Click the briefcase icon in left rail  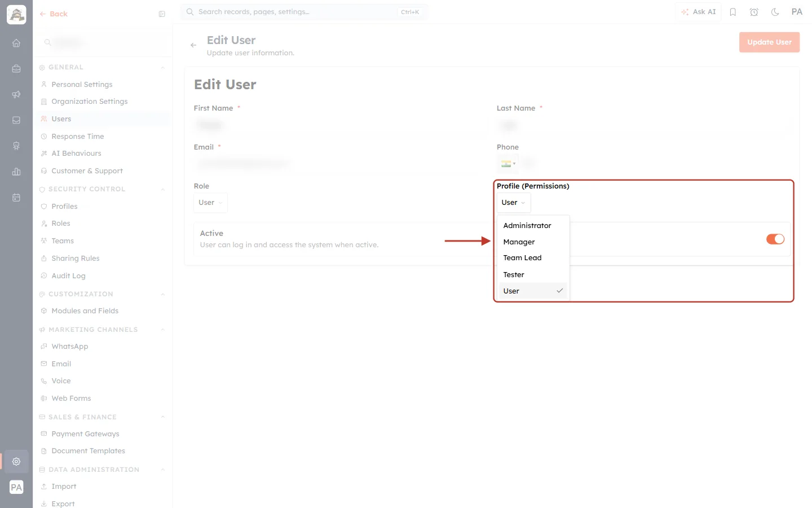tap(16, 69)
